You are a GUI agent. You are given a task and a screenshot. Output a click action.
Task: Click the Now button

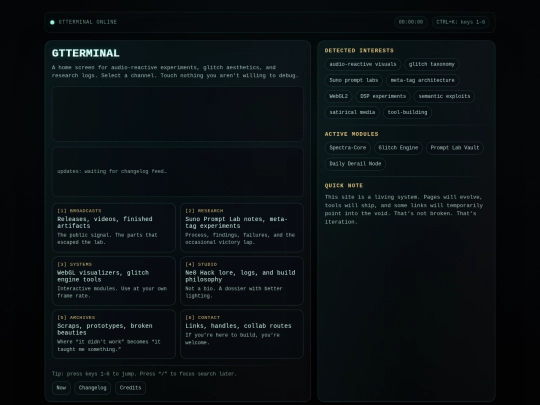[x=61, y=388]
